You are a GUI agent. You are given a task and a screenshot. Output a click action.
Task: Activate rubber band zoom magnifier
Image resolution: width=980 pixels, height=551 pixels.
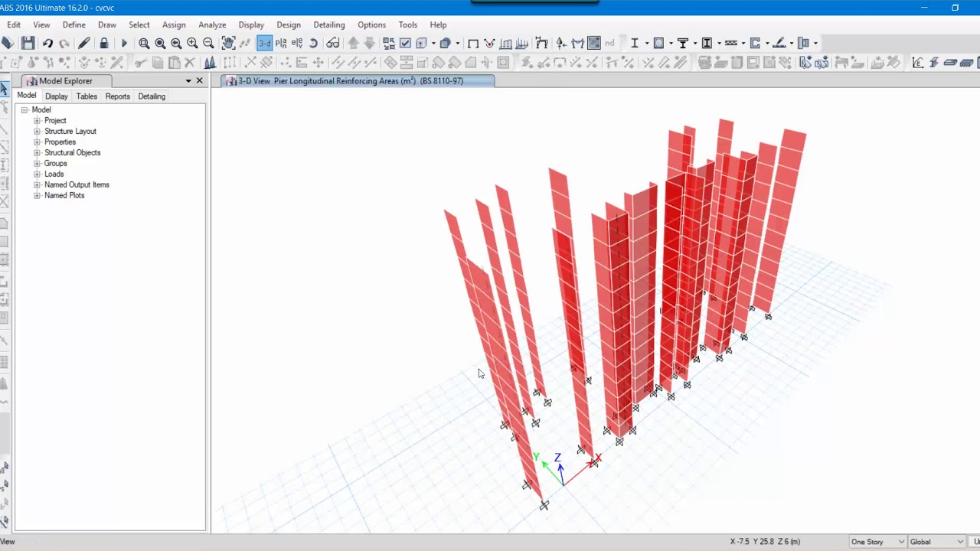[144, 44]
